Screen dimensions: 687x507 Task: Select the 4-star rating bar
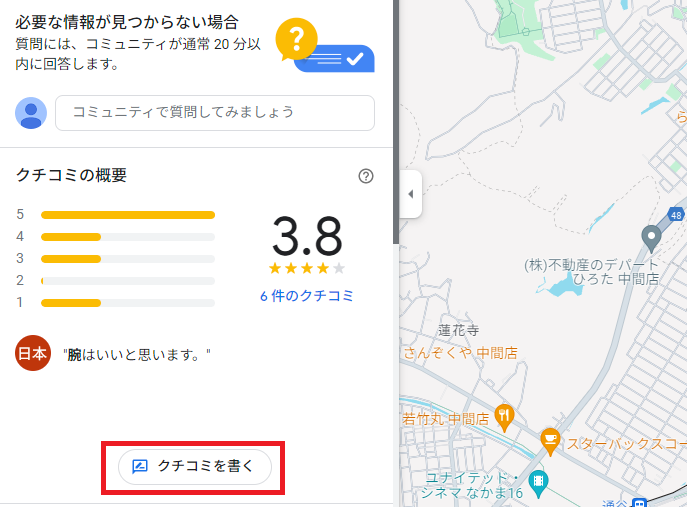(x=128, y=237)
